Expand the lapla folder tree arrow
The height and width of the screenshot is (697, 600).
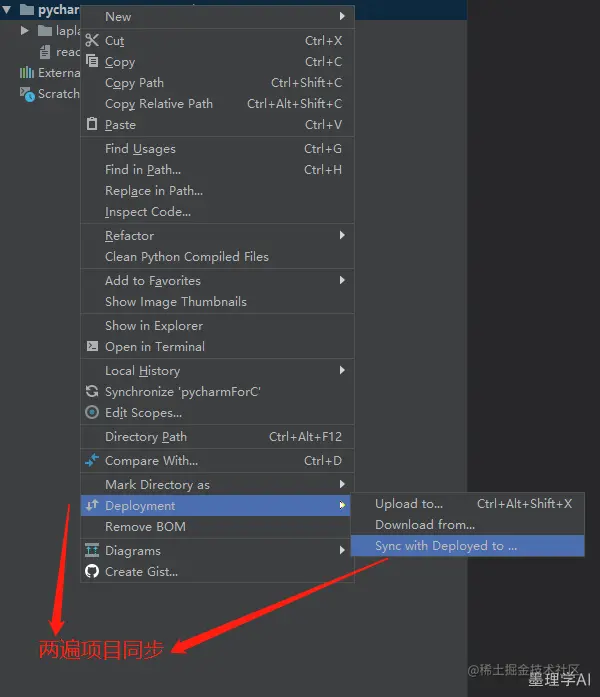(x=24, y=30)
